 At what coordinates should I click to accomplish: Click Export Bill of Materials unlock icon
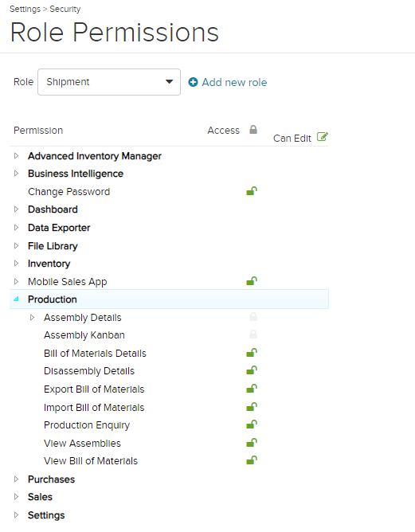pyautogui.click(x=252, y=389)
